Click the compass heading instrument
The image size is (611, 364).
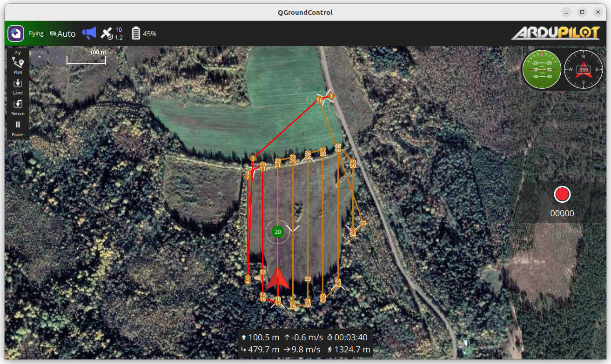[583, 70]
